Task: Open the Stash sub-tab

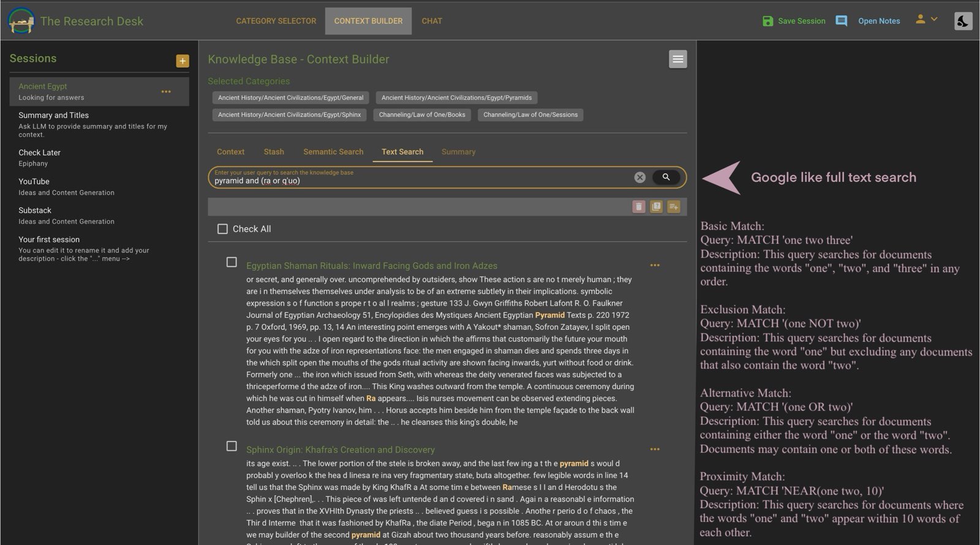Action: [274, 151]
